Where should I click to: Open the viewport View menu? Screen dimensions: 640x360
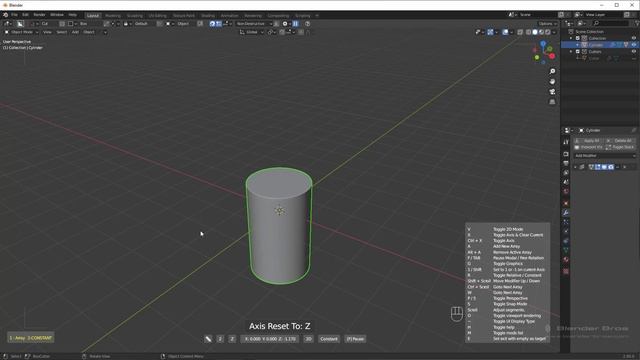tap(47, 32)
